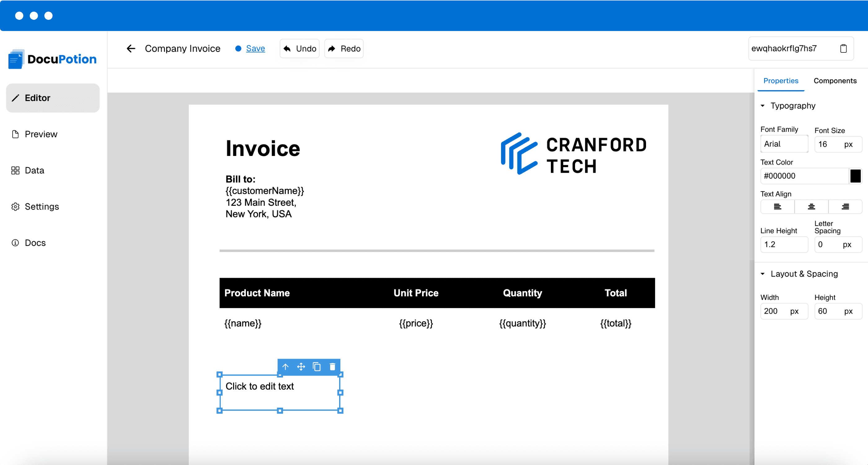Switch to the Components tab
The width and height of the screenshot is (868, 465).
pyautogui.click(x=835, y=81)
